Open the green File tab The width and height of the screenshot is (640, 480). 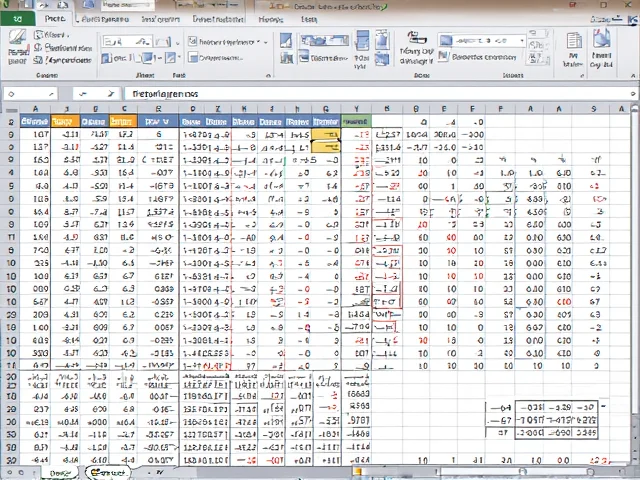coord(17,19)
